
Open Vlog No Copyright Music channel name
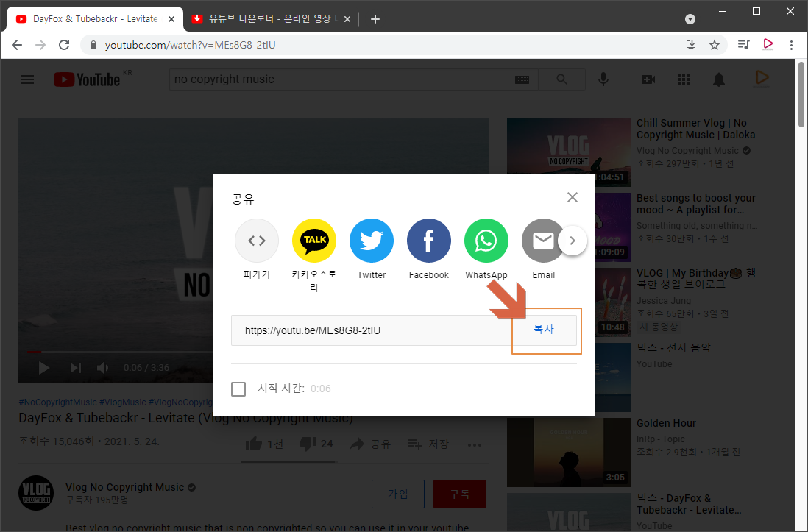click(124, 487)
